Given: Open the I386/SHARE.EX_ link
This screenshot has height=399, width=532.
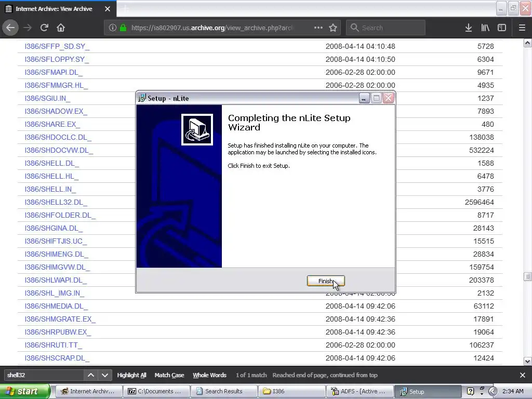Looking at the screenshot, I should click(x=52, y=124).
